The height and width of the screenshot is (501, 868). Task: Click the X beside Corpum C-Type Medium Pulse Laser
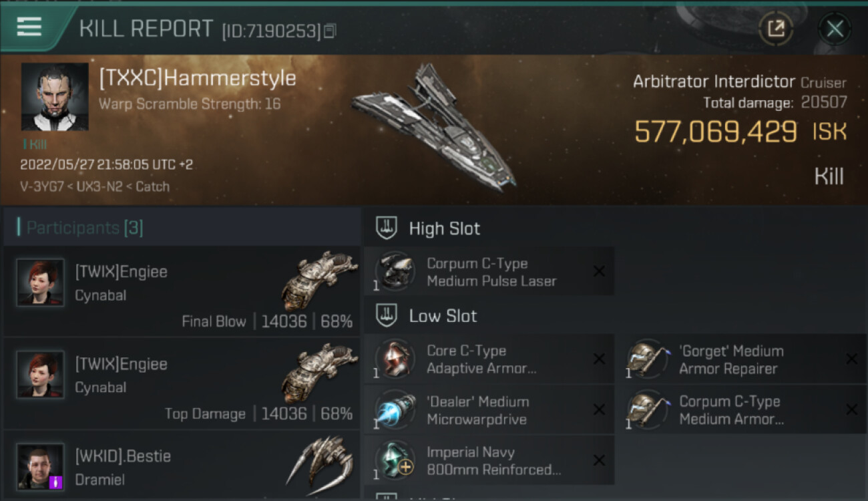click(x=599, y=271)
